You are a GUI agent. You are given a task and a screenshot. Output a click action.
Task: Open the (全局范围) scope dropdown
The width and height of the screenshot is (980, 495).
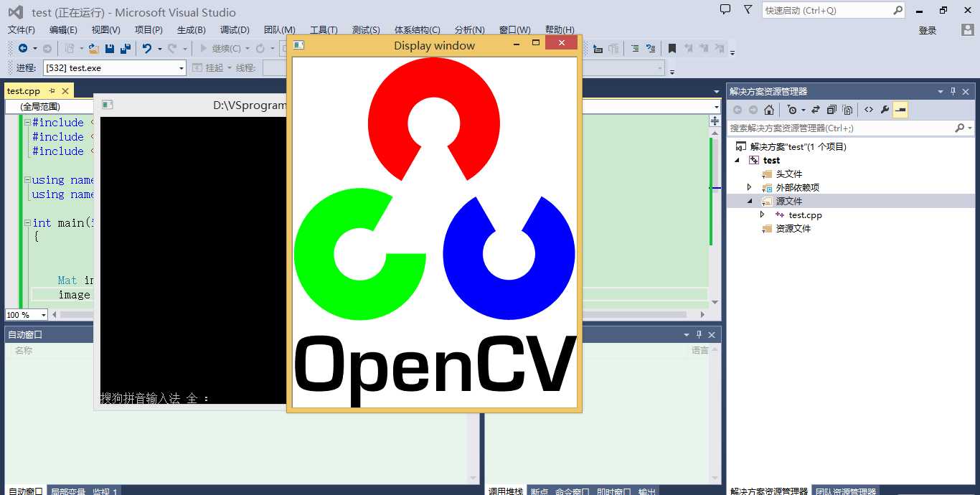click(x=49, y=106)
